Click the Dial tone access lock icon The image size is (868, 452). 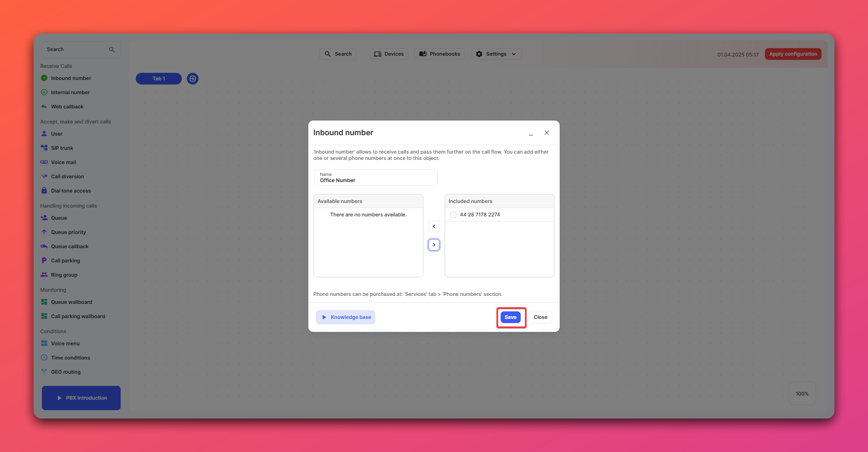[44, 190]
